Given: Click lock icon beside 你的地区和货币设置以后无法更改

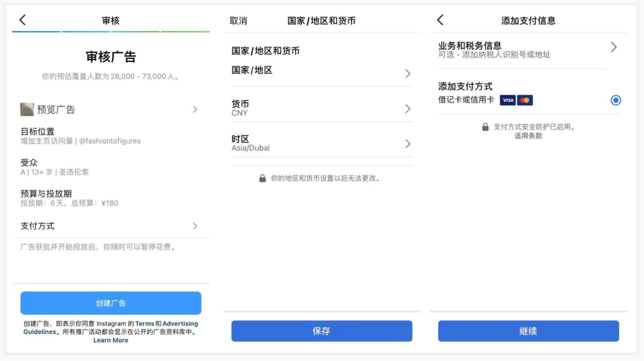Looking at the screenshot, I should [262, 178].
